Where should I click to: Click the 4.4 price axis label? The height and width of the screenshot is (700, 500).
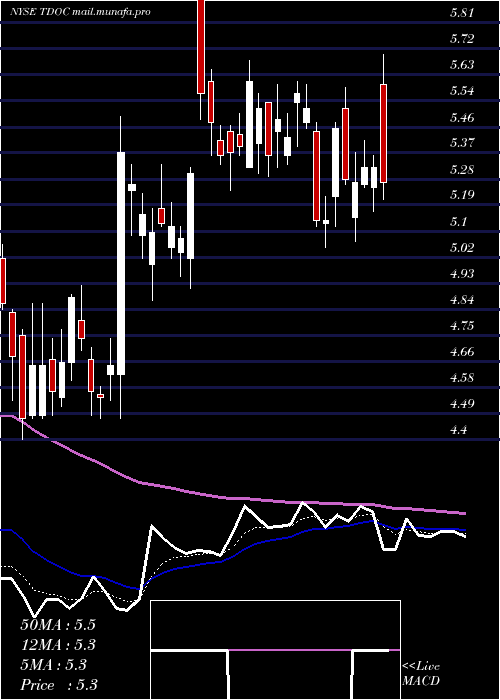458,430
